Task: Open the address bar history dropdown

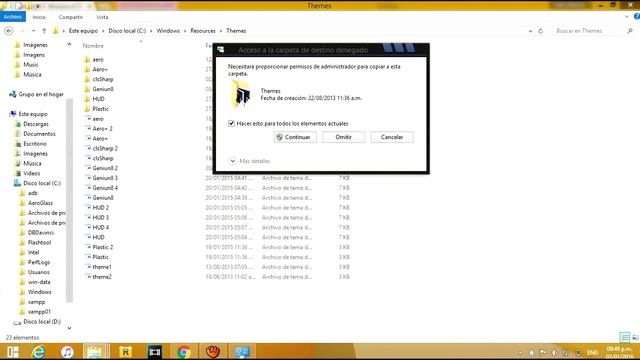Action: click(530, 31)
